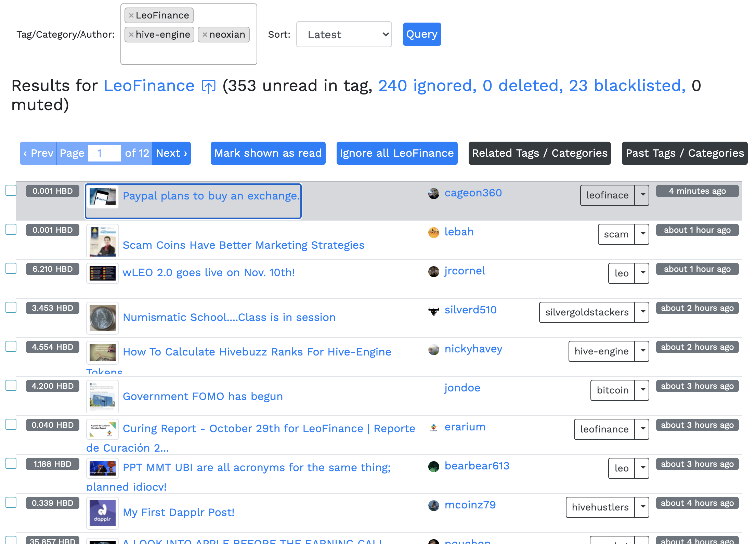
Task: Check the wLEO 2.0 post checkbox
Action: [x=11, y=268]
